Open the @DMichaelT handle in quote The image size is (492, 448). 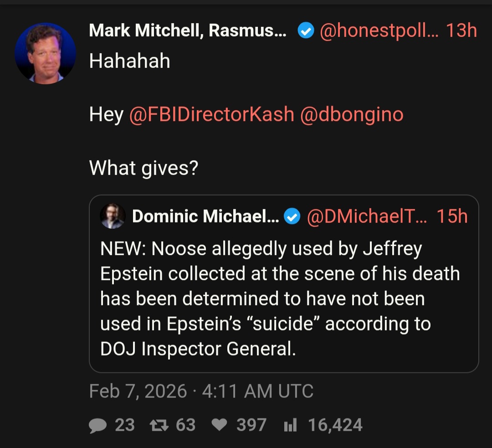[367, 217]
